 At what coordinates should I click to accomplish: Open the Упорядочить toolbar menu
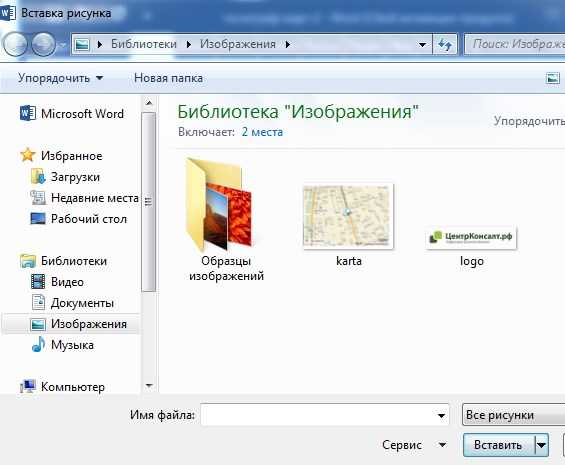pos(61,78)
